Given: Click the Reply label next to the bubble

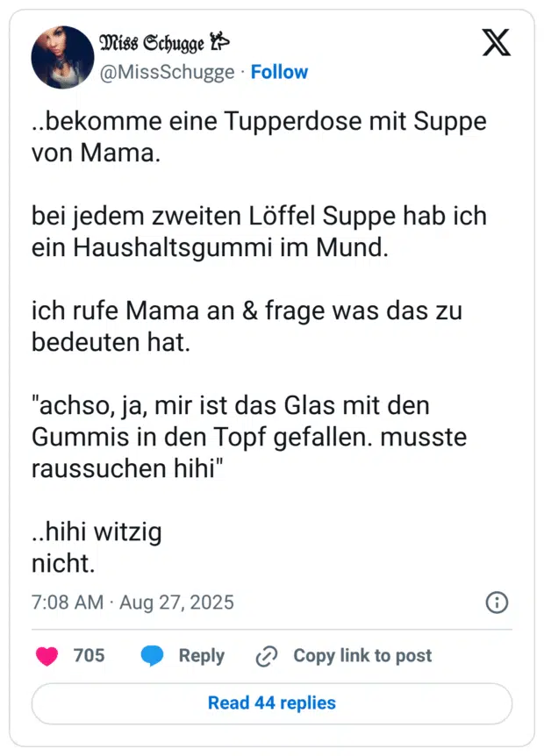Looking at the screenshot, I should pyautogui.click(x=203, y=656).
